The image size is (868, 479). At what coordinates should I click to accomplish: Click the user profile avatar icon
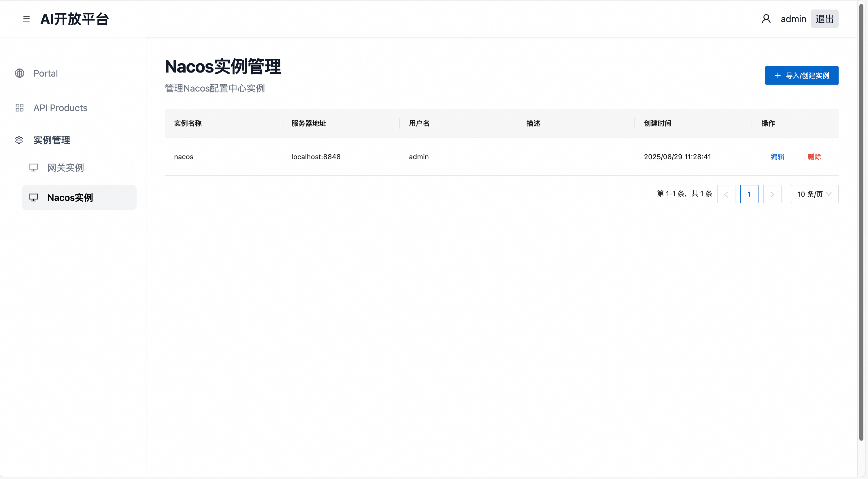tap(766, 19)
